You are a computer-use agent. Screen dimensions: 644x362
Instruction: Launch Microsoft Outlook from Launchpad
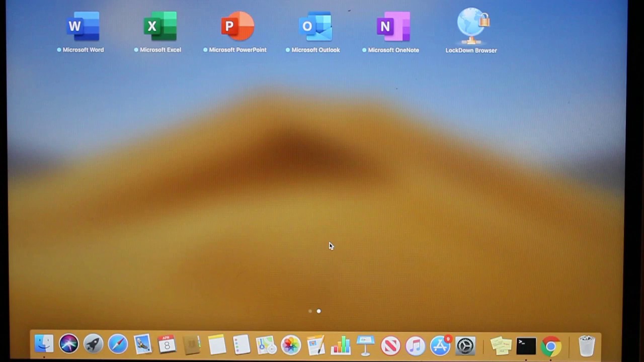point(315,26)
